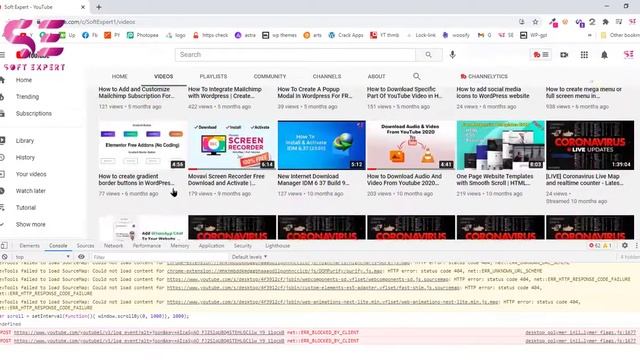Click the channel search magnifier icon
This screenshot has width=640, height=360.
pyautogui.click(x=416, y=76)
